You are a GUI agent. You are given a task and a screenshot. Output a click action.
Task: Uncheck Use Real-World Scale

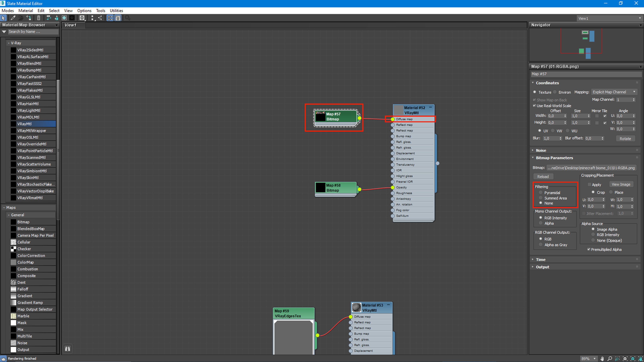[534, 106]
